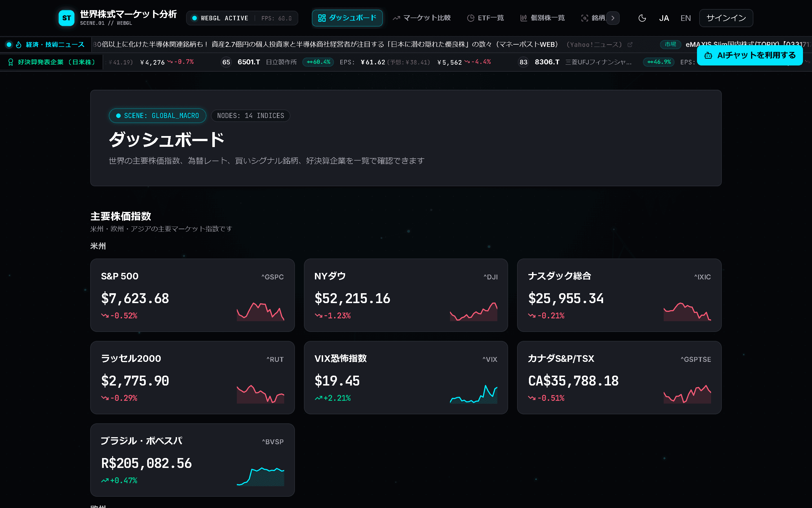Expand navigation with right chevron arrow
Image resolution: width=812 pixels, height=508 pixels.
tap(613, 18)
